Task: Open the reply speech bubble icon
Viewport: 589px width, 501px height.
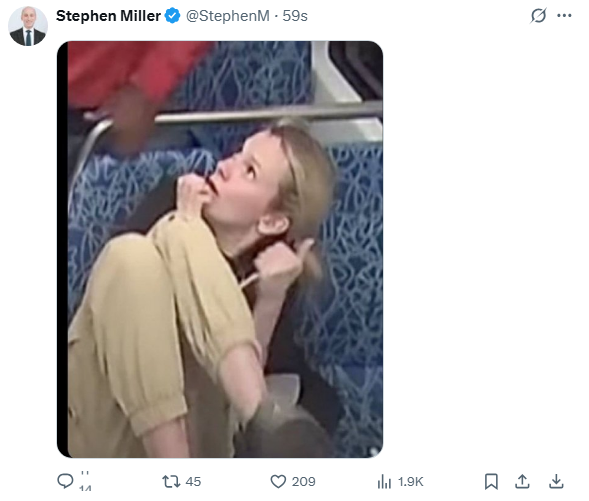Action: click(x=65, y=481)
